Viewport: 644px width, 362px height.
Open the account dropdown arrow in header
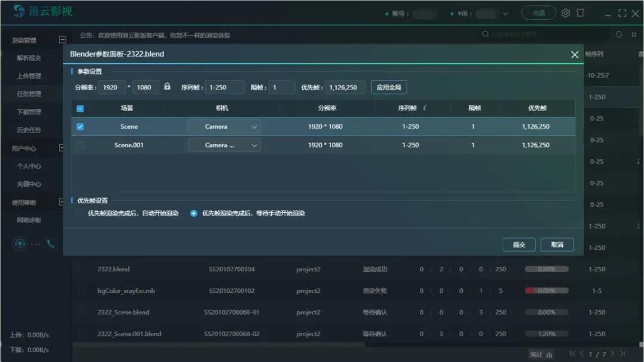click(x=506, y=14)
